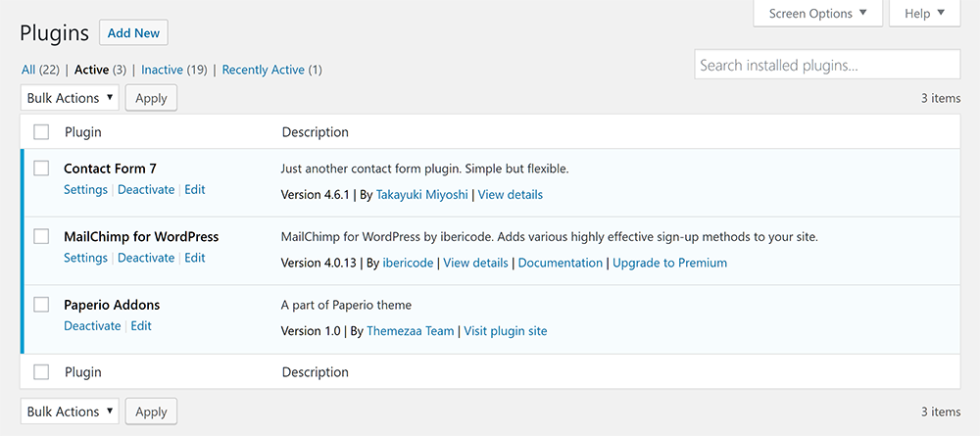
Task: Click 'A part of Paperio theme' description
Action: [x=346, y=306]
